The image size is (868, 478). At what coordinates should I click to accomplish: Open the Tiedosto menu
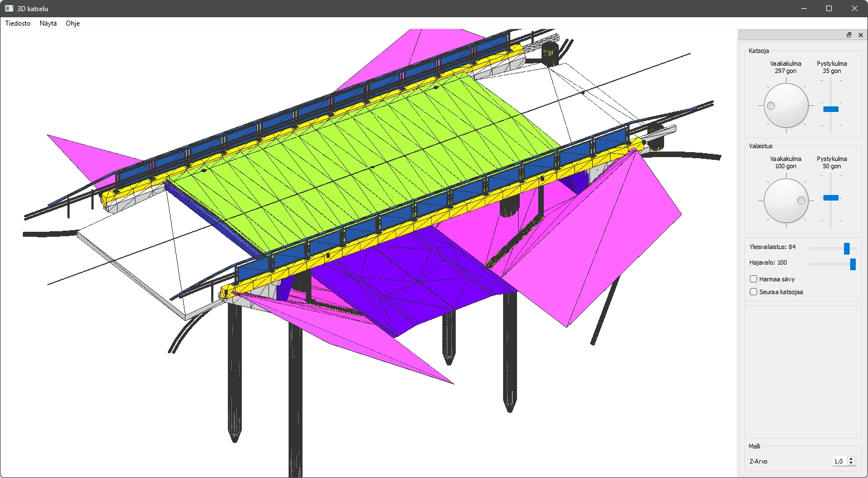tap(18, 23)
